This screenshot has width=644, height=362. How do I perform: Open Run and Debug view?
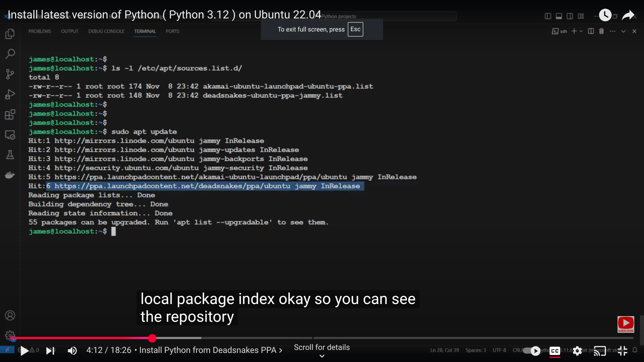point(10,95)
